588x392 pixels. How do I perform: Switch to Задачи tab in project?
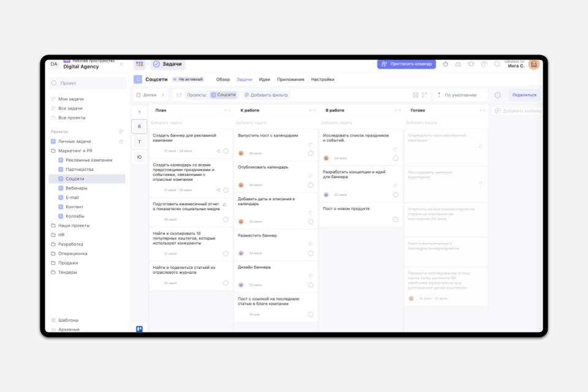tap(244, 80)
